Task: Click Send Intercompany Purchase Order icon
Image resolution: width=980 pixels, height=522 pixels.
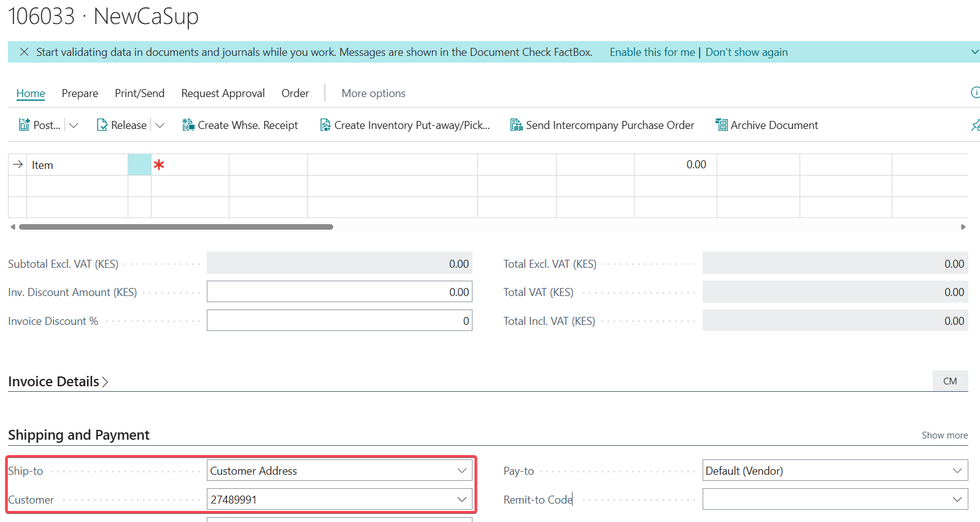Action: pyautogui.click(x=517, y=125)
